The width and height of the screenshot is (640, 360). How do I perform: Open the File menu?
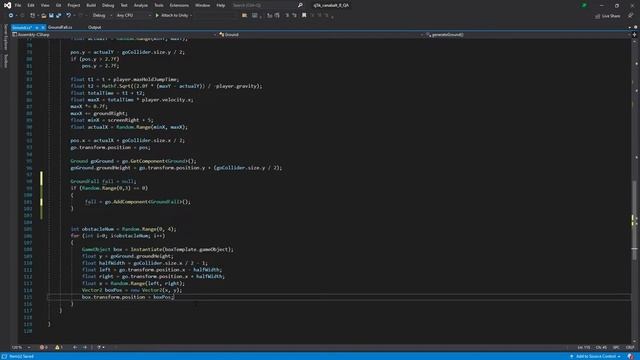18,5
